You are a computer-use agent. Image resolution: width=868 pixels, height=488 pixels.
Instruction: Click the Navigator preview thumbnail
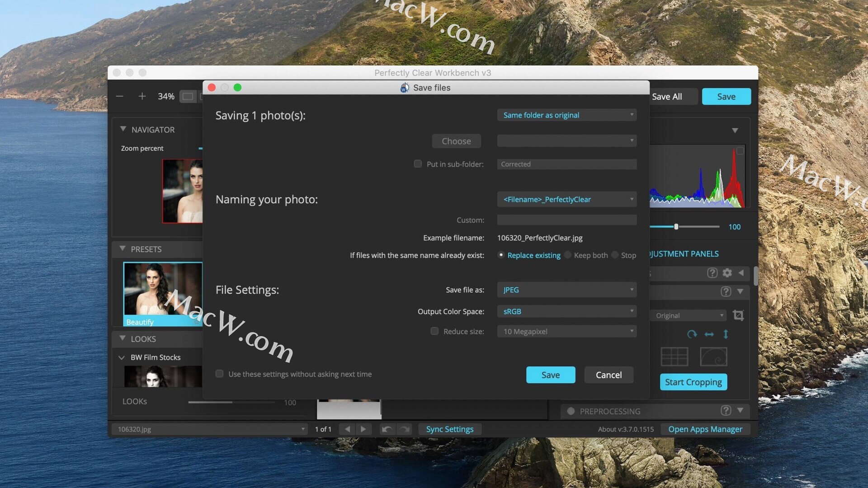183,191
